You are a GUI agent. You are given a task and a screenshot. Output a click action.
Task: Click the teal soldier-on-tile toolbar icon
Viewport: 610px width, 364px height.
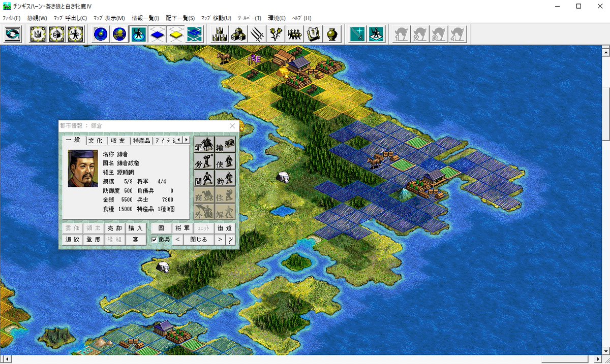(x=376, y=34)
